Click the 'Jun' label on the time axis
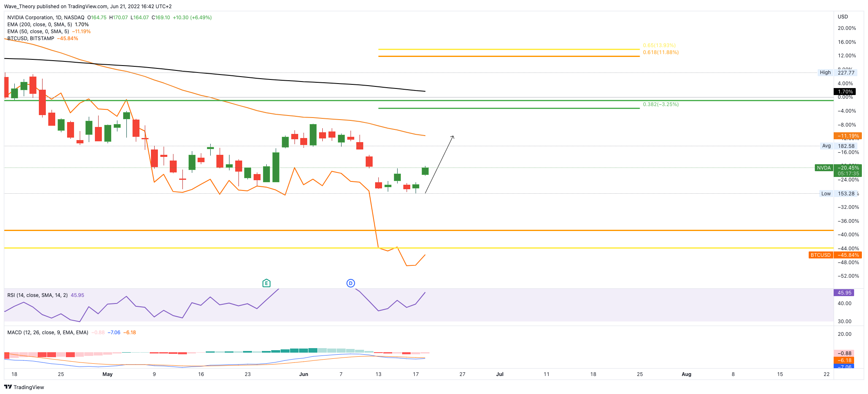The height and width of the screenshot is (394, 868). (x=304, y=374)
